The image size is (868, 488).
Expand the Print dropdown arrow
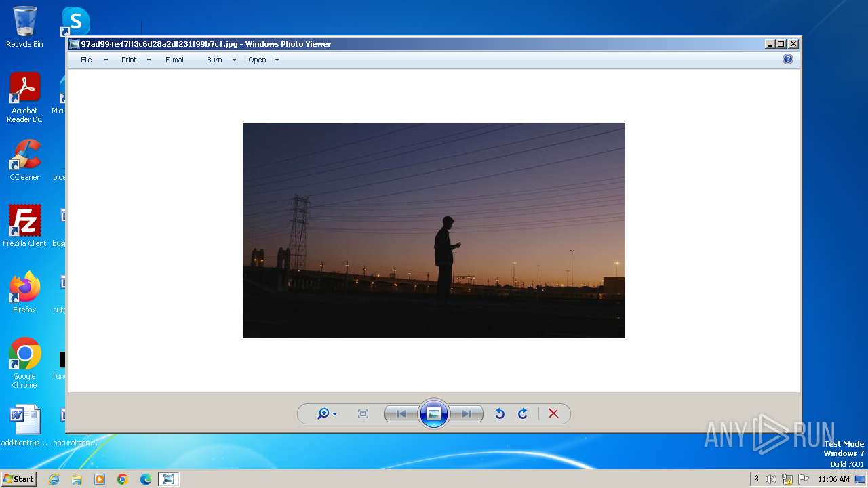pos(149,60)
